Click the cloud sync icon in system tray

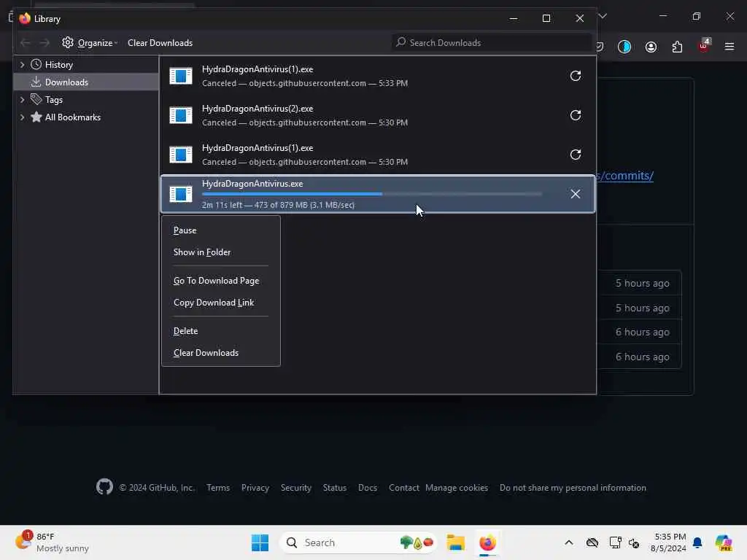(x=592, y=542)
